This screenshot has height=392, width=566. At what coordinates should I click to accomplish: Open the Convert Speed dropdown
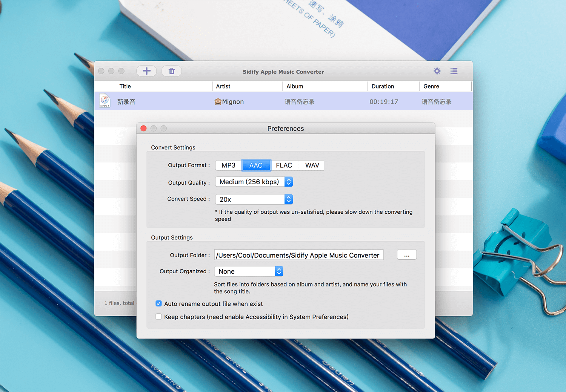(x=254, y=199)
